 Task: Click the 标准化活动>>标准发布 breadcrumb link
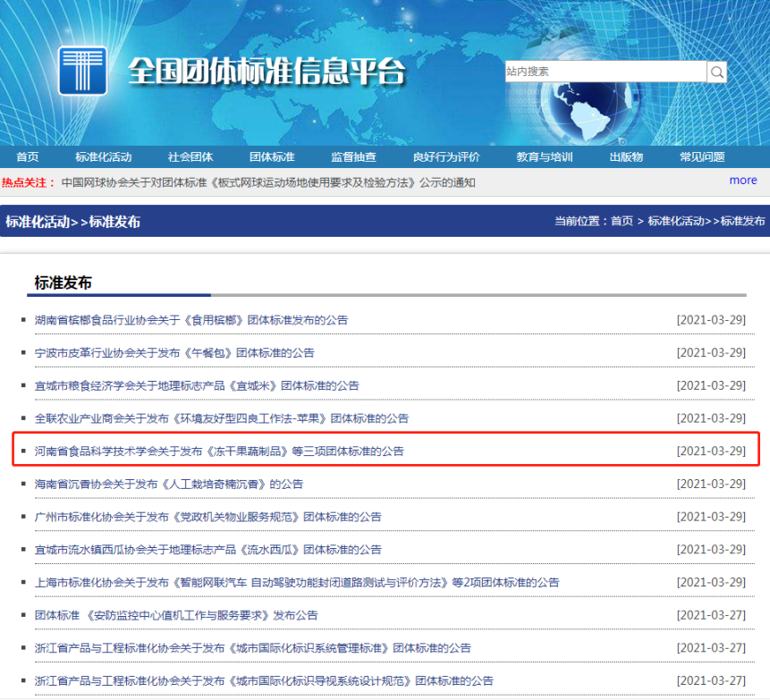[707, 222]
